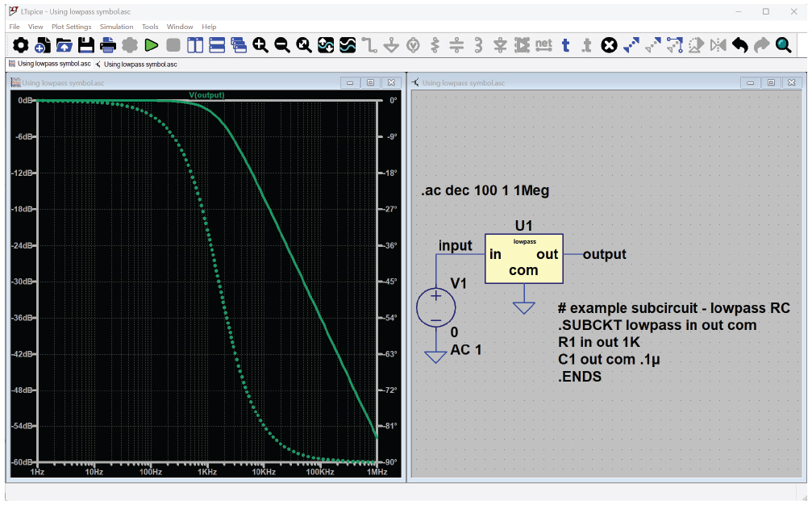Select the U1 lowpass block symbol
Viewport: 812px width, 505px height.
point(523,259)
